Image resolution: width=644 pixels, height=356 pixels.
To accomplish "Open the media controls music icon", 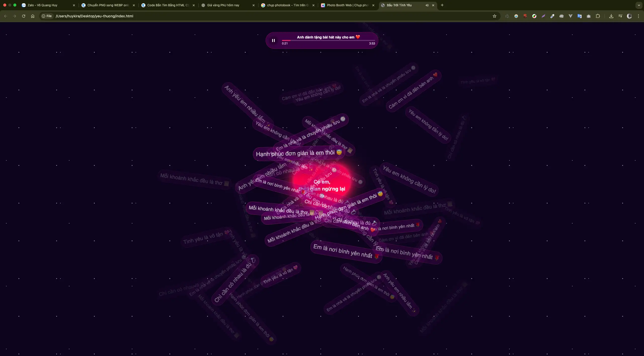I will (620, 16).
